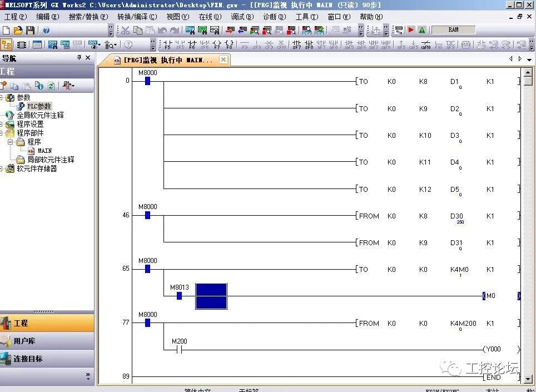Save the project with the floppy icon
Image resolution: width=536 pixels, height=392 pixels.
point(30,31)
